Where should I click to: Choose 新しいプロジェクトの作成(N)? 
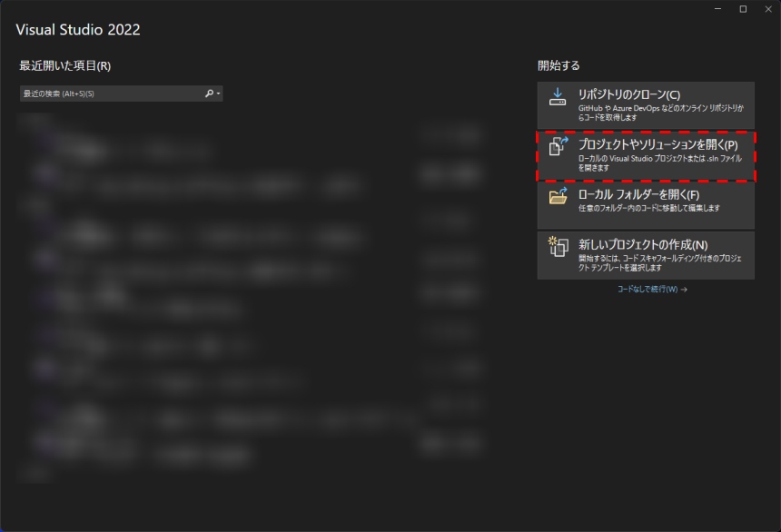646,255
